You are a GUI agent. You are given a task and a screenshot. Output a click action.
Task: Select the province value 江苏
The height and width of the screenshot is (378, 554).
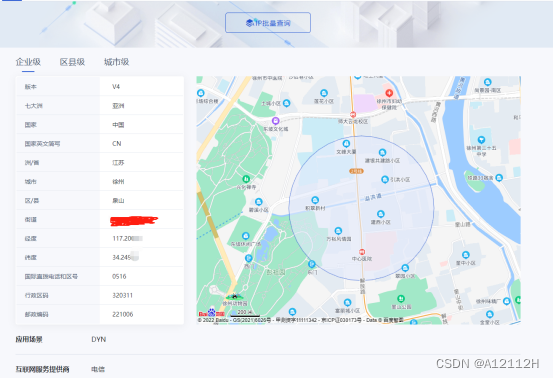[x=118, y=163]
